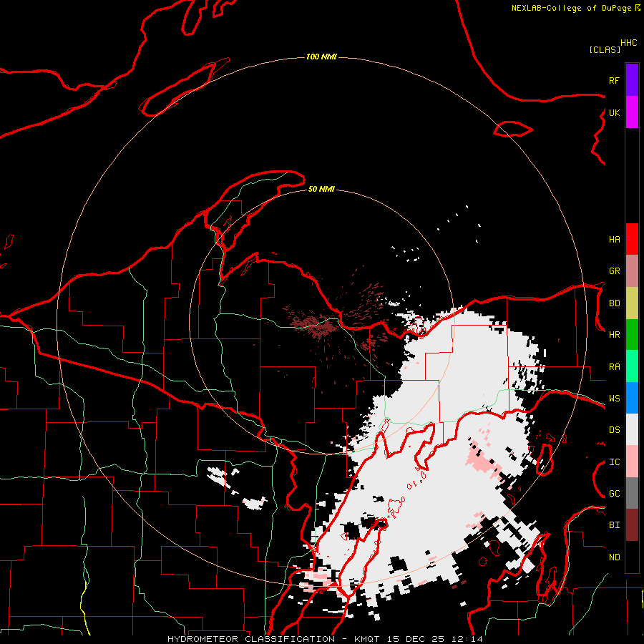Select the blue WS legend color

632,398
